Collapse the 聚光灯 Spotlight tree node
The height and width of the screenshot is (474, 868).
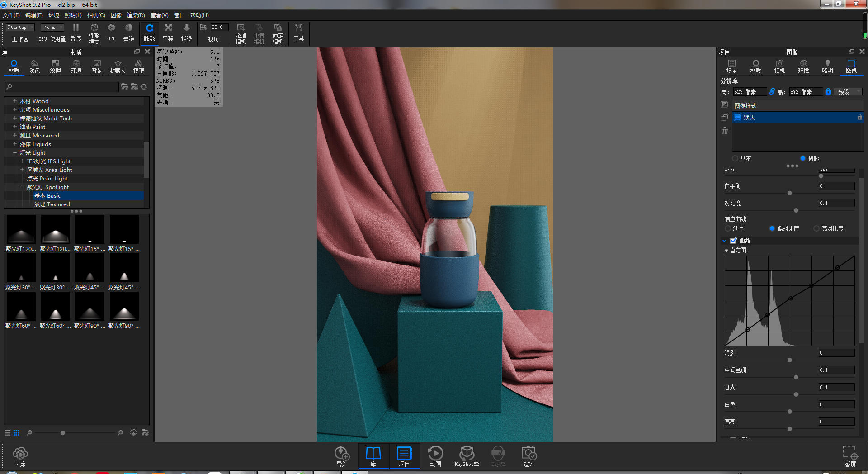[x=22, y=187]
